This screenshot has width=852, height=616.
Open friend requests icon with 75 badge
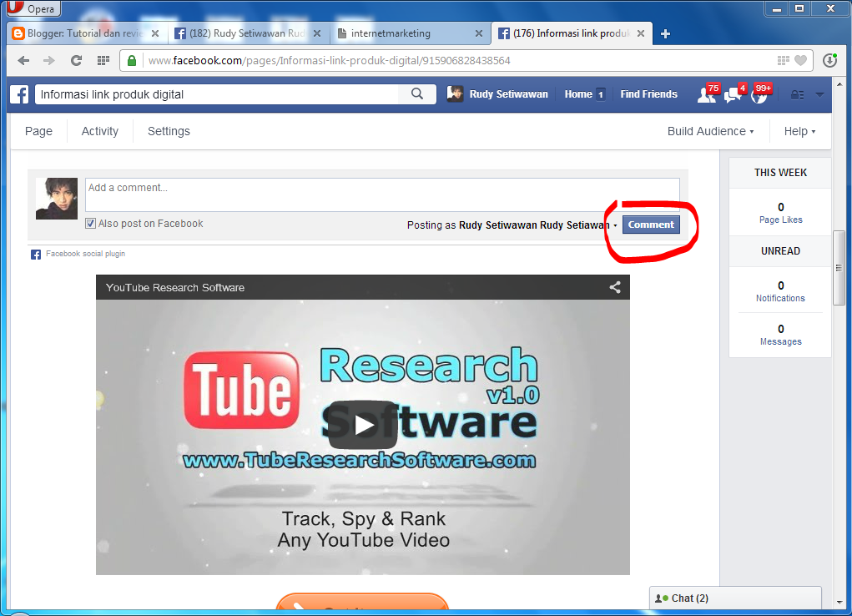[x=706, y=94]
